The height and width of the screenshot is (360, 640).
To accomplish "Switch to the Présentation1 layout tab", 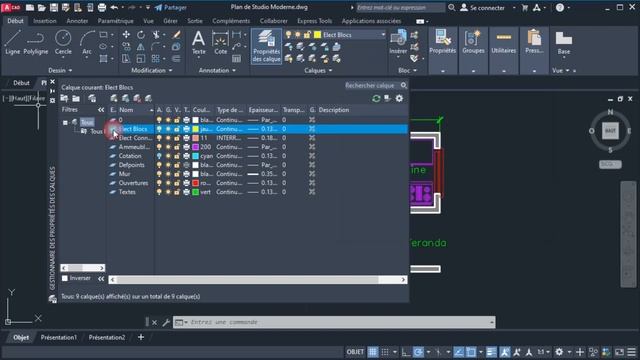I will pyautogui.click(x=59, y=338).
